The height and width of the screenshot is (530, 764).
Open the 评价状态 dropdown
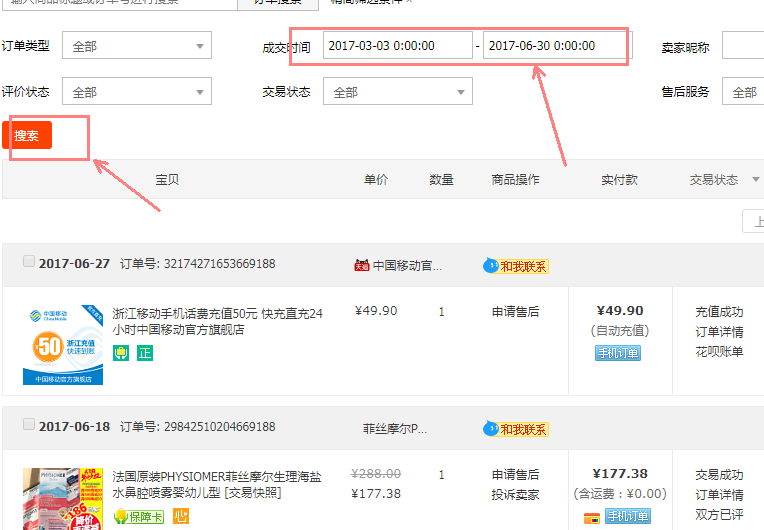(x=137, y=91)
